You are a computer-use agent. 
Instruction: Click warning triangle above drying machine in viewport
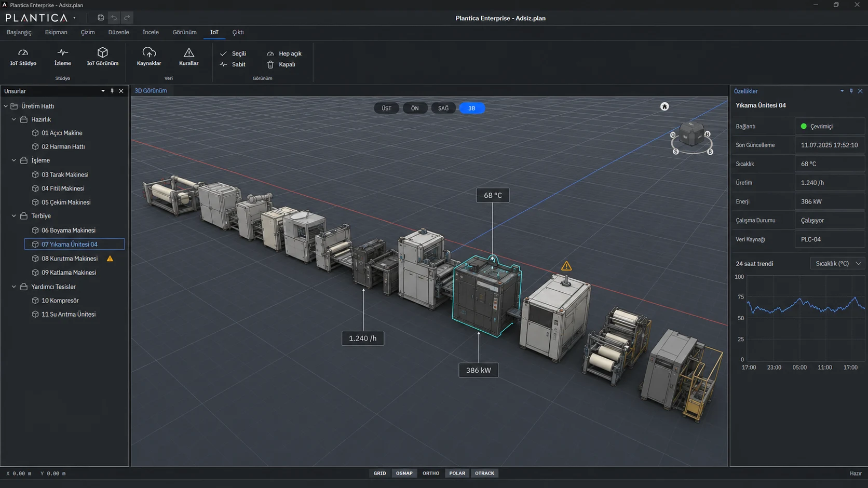(x=566, y=266)
